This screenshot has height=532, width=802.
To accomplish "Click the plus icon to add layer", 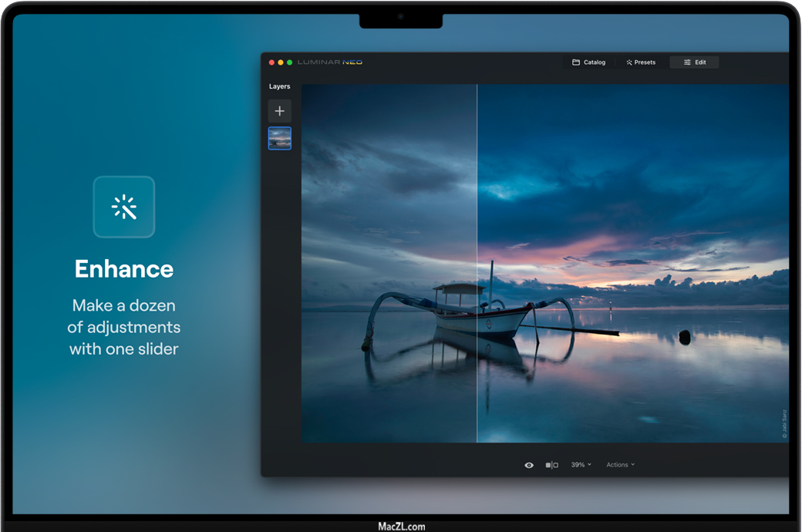I will pos(279,111).
